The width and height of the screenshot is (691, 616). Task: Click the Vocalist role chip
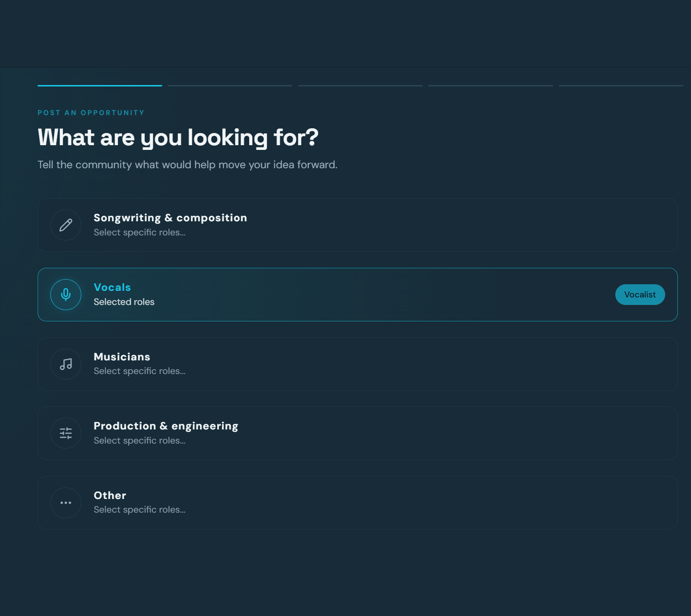click(640, 295)
